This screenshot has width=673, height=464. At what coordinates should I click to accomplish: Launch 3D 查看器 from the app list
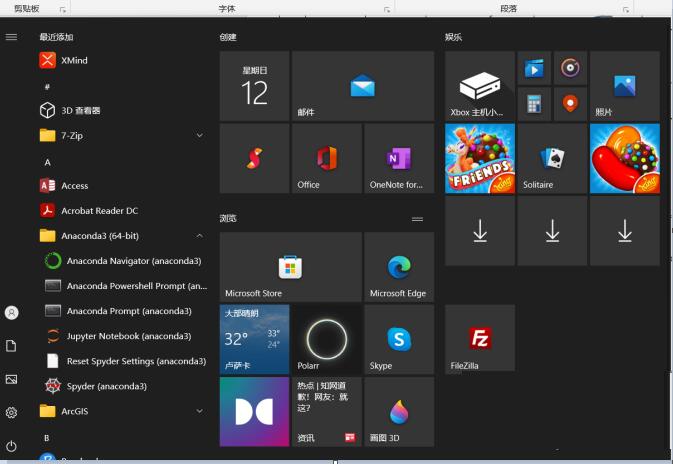click(80, 110)
